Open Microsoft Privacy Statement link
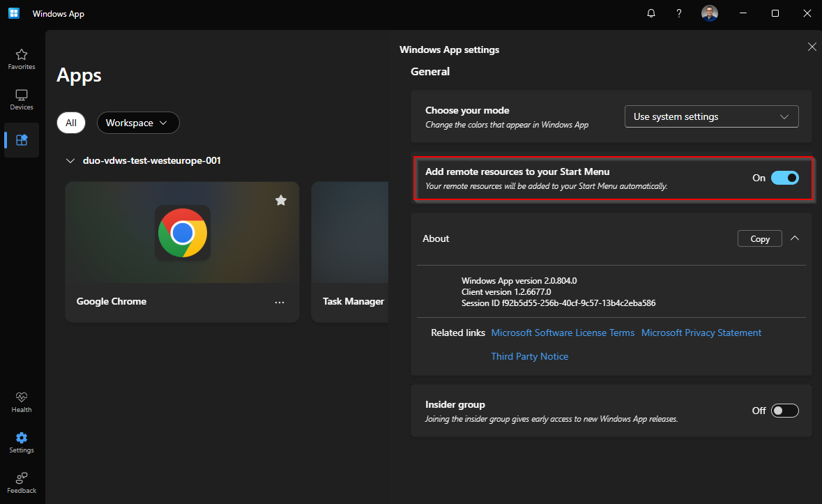 coord(701,333)
